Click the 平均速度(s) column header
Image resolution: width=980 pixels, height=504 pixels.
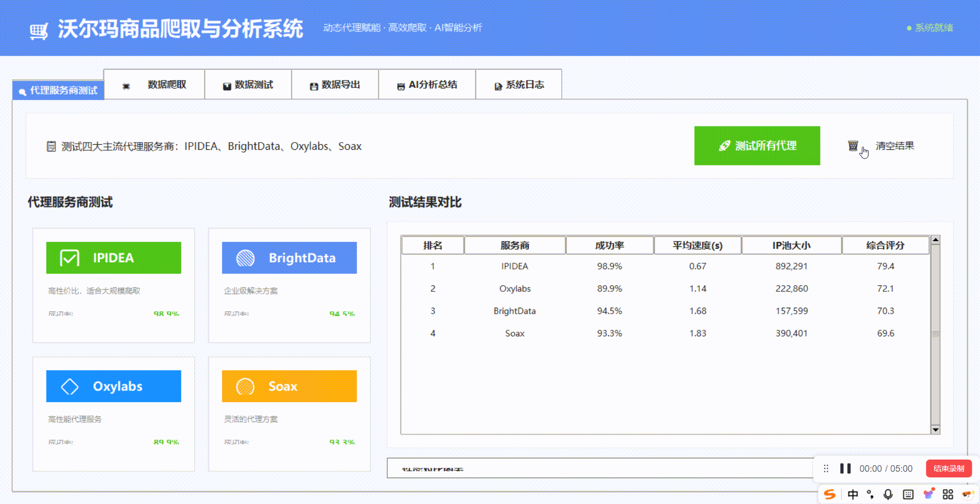[698, 245]
